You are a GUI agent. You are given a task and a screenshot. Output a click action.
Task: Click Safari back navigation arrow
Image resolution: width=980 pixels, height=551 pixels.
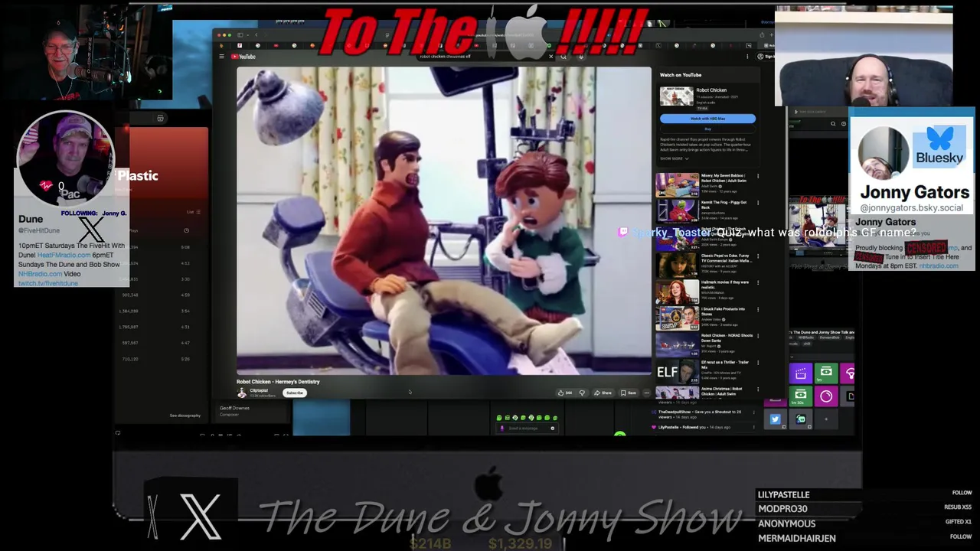pos(256,34)
